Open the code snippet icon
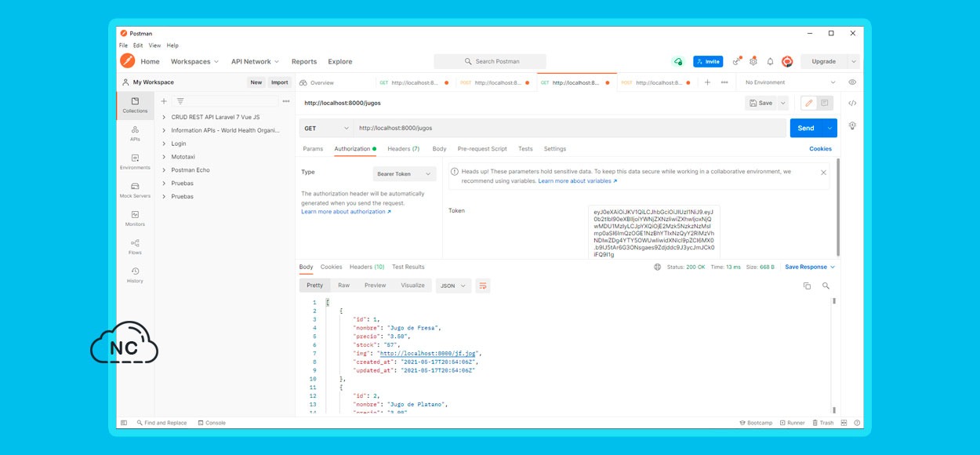The width and height of the screenshot is (980, 455). 852,103
